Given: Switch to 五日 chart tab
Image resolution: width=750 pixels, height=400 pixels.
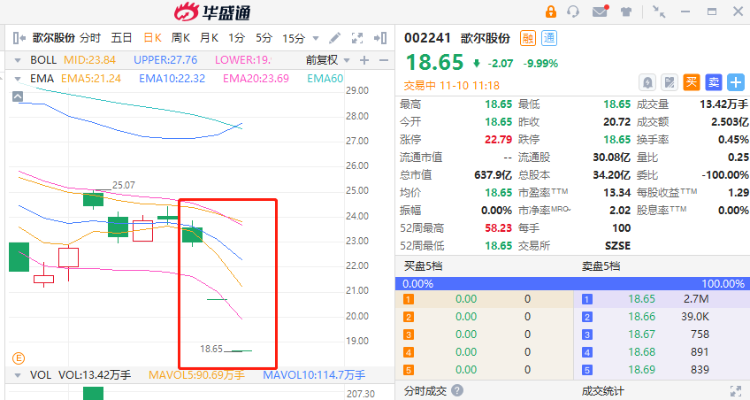Looking at the screenshot, I should [121, 38].
